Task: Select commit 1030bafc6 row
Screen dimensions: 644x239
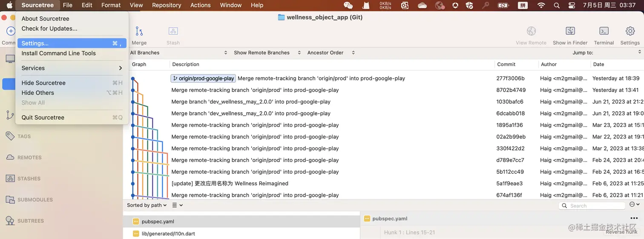Action: click(383, 102)
